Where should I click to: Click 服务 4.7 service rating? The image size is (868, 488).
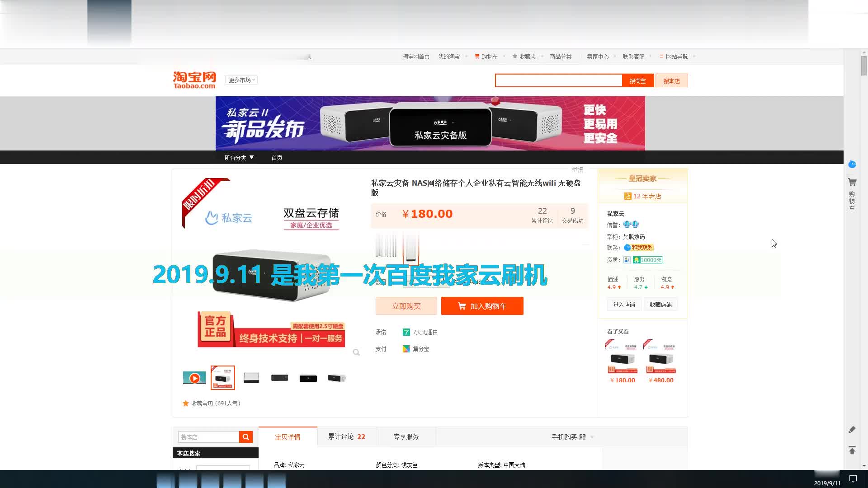[x=640, y=283]
